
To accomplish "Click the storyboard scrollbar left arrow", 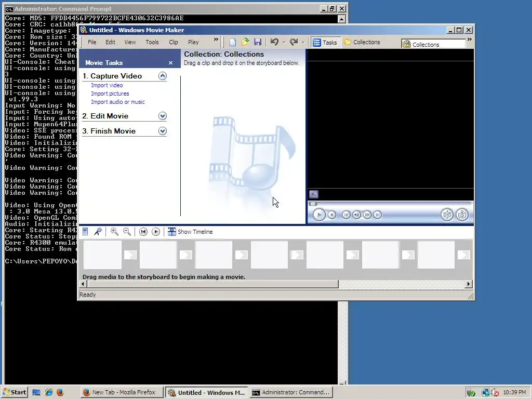I will point(83,284).
